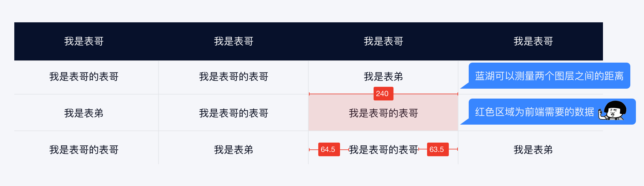This screenshot has width=644, height=186.
Task: Click the first column header 我是表哥
Action: tap(84, 41)
